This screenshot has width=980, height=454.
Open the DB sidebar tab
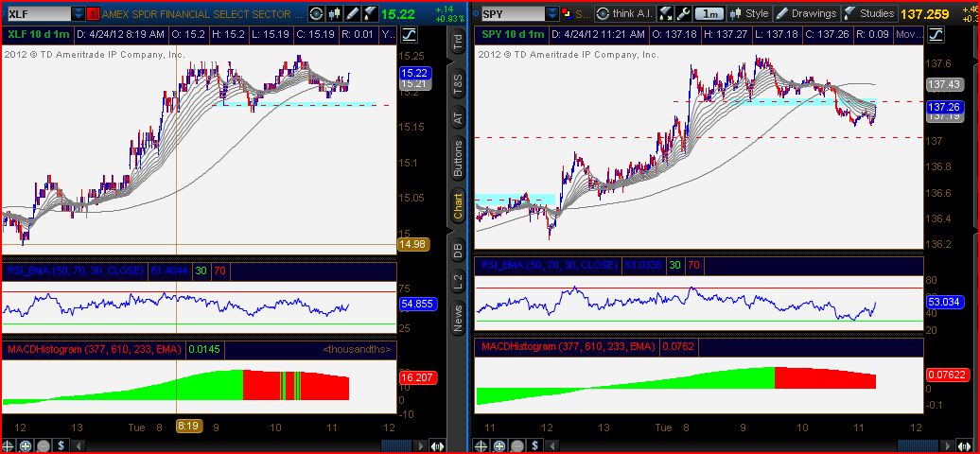point(458,252)
